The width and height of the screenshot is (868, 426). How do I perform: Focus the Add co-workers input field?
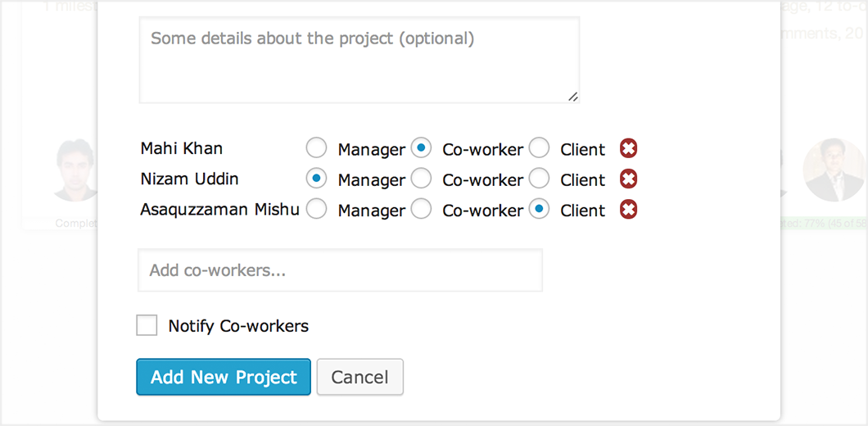click(340, 270)
